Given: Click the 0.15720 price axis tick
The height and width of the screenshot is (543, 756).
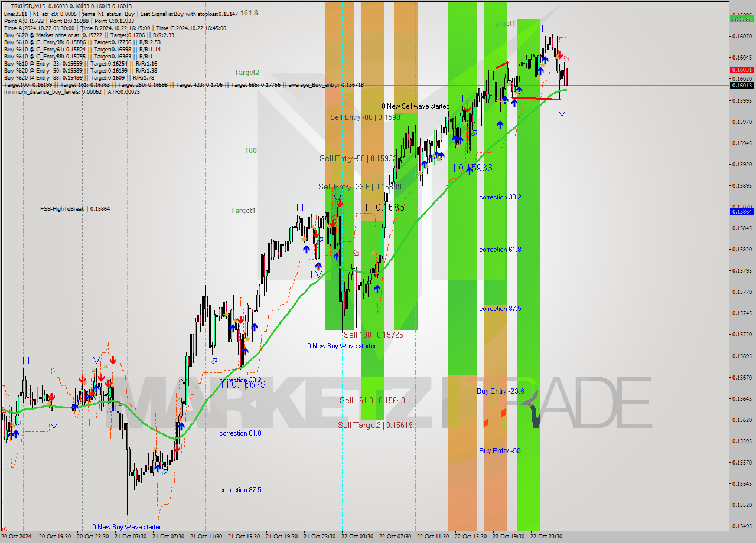Looking at the screenshot, I should coord(742,334).
